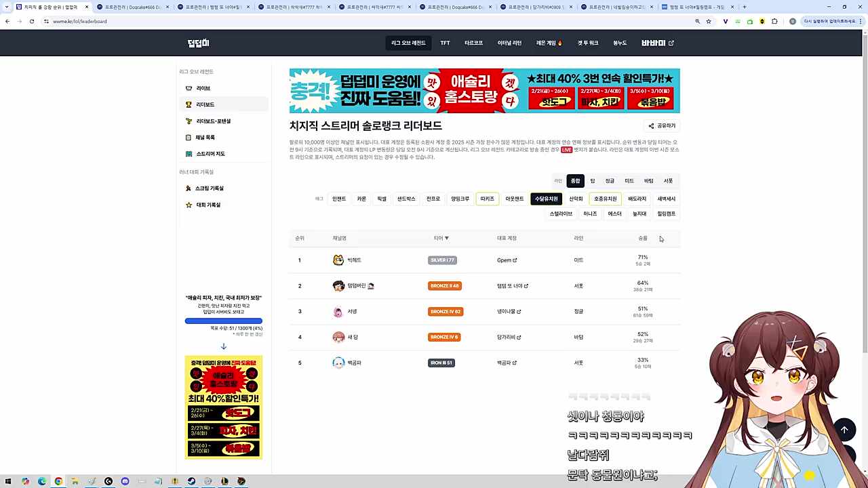Toggle the 호종유치원 tag filter
The width and height of the screenshot is (868, 488).
point(606,199)
